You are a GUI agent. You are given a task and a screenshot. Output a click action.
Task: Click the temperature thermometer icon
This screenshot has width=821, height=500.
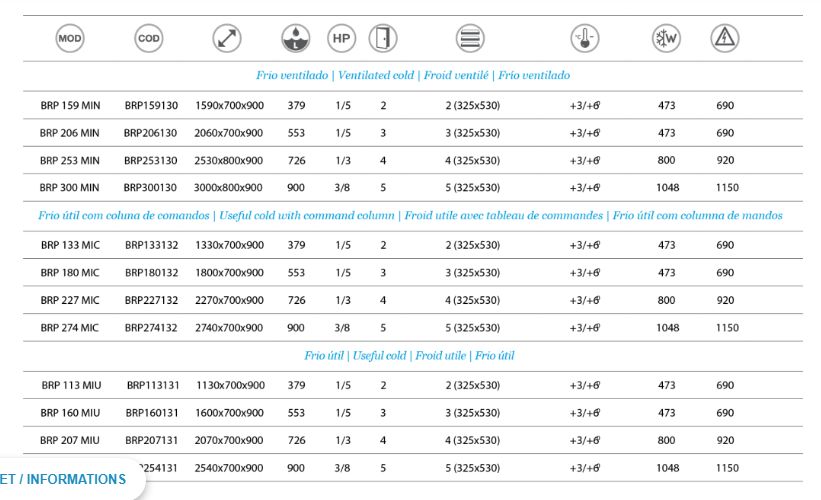click(585, 39)
